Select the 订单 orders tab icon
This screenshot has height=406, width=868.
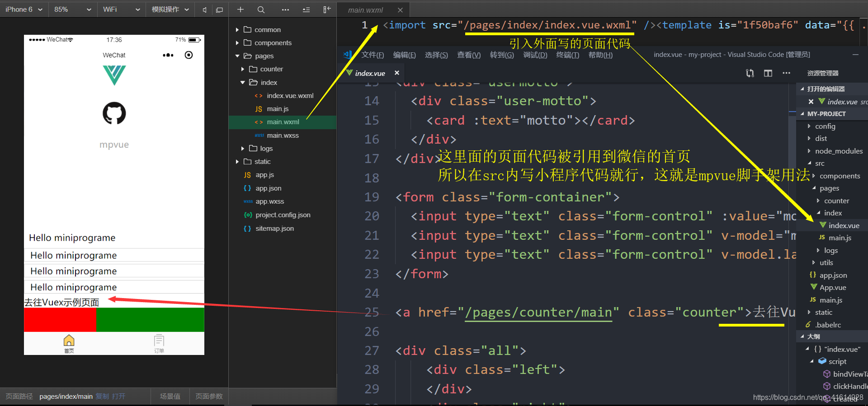[x=159, y=344]
